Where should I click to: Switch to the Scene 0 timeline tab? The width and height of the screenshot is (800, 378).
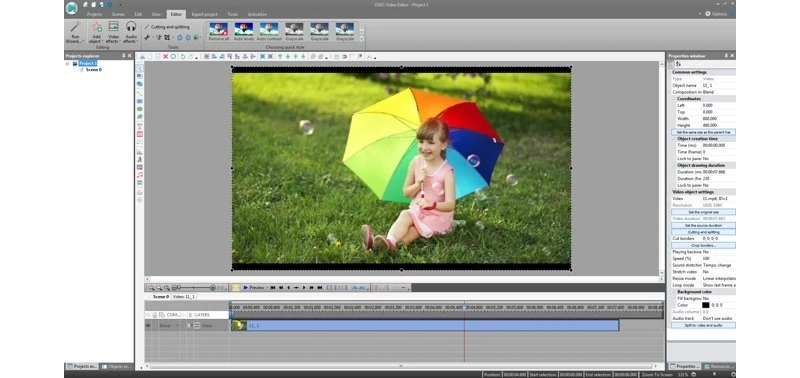pyautogui.click(x=160, y=296)
